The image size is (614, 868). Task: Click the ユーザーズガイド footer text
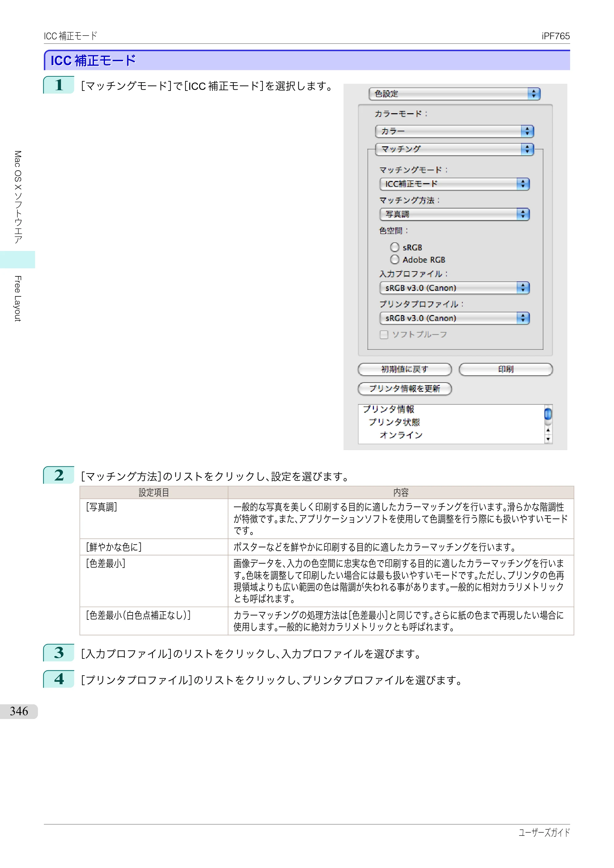coord(544,832)
